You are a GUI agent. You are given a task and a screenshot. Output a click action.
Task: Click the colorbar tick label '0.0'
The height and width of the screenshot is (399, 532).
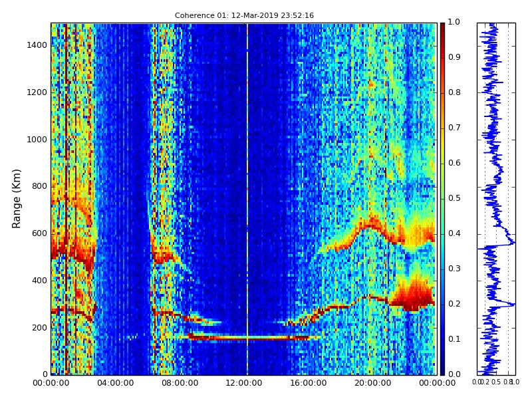454,374
